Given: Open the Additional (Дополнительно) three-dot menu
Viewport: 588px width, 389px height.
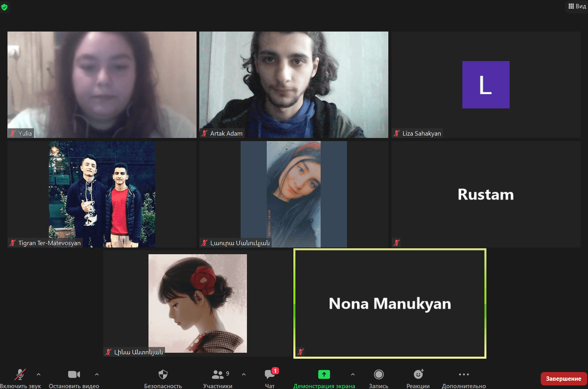Looking at the screenshot, I should 464,375.
